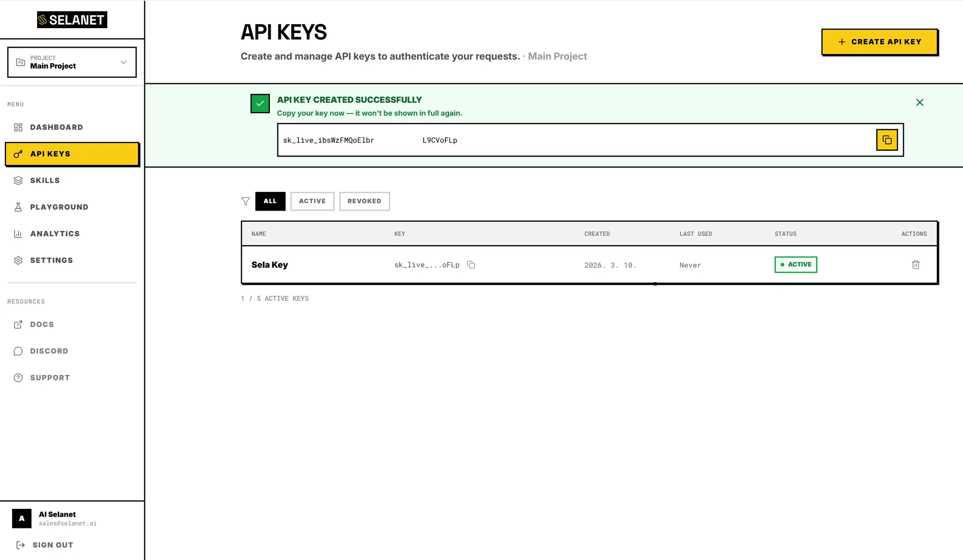Copy the newly created full API key
Viewport: 963px width, 560px height.
(x=886, y=140)
